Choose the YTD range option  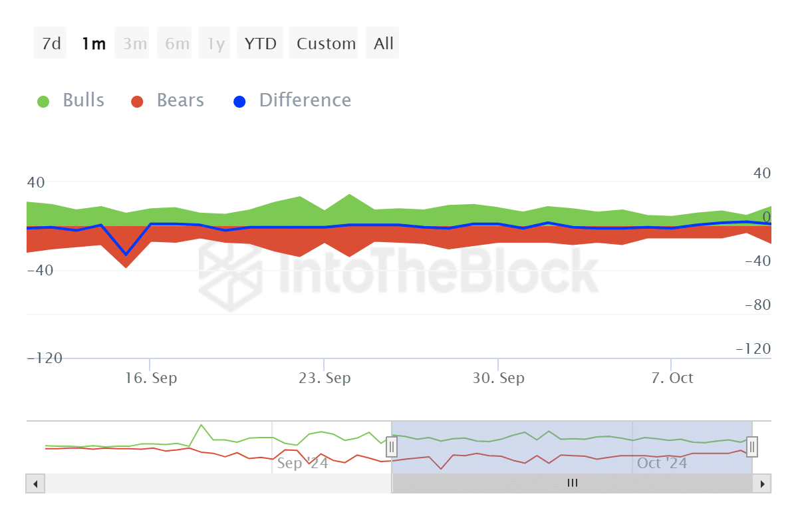(261, 44)
